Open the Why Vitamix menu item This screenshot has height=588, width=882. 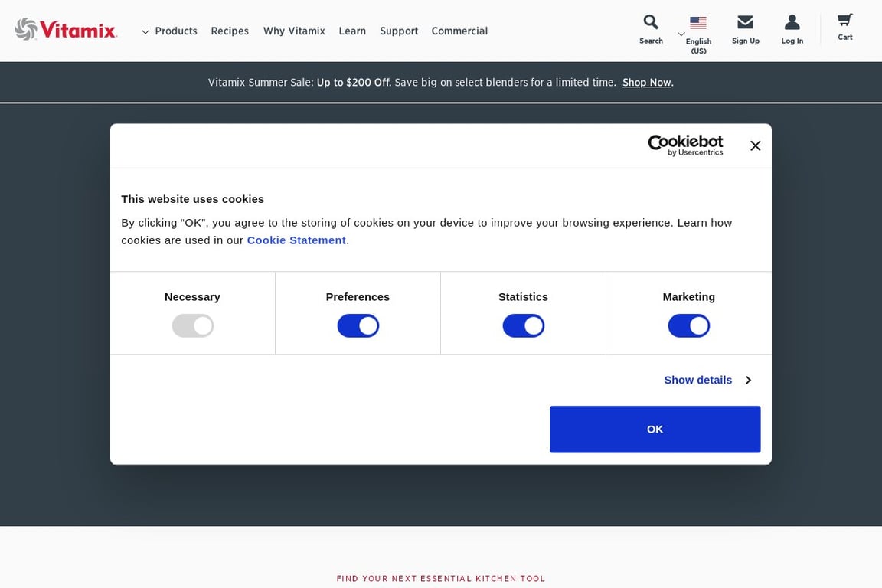coord(294,31)
